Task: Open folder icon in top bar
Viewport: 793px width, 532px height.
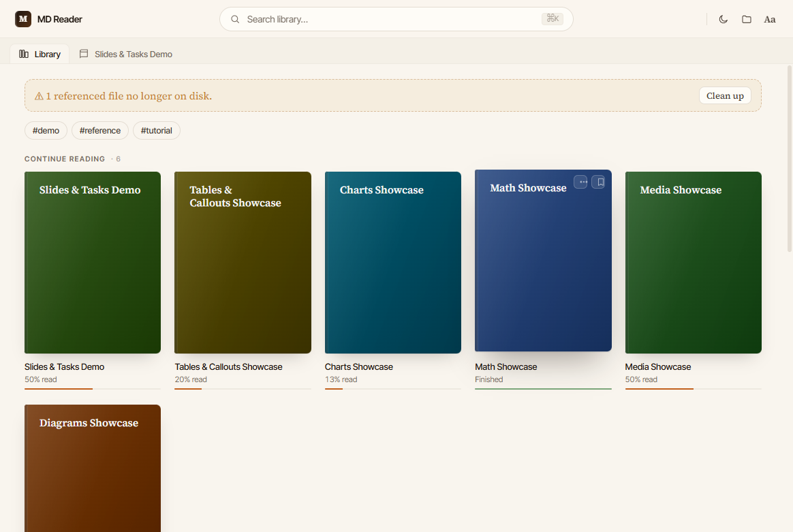Action: (747, 19)
